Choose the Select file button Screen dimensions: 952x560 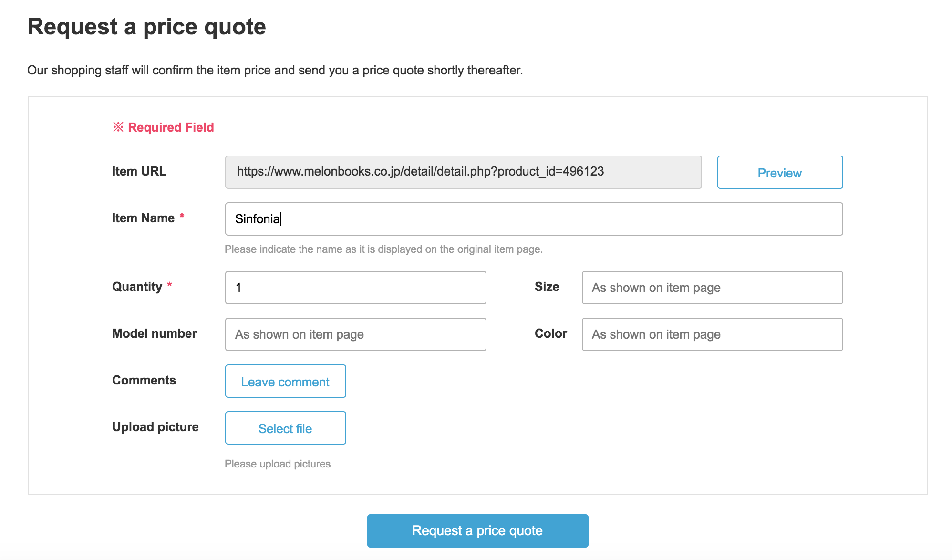(285, 428)
